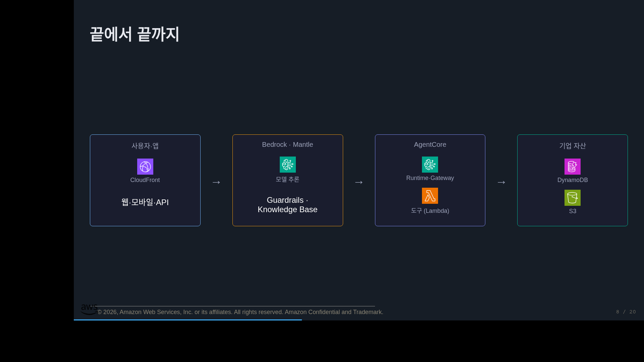Click the DynamoDB label
Image resolution: width=644 pixels, height=362 pixels.
tap(573, 180)
